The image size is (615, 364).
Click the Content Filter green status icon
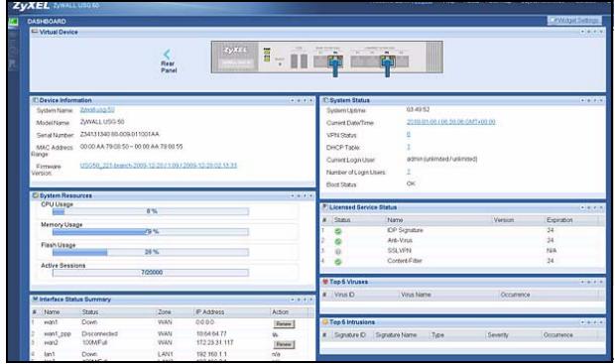point(337,262)
